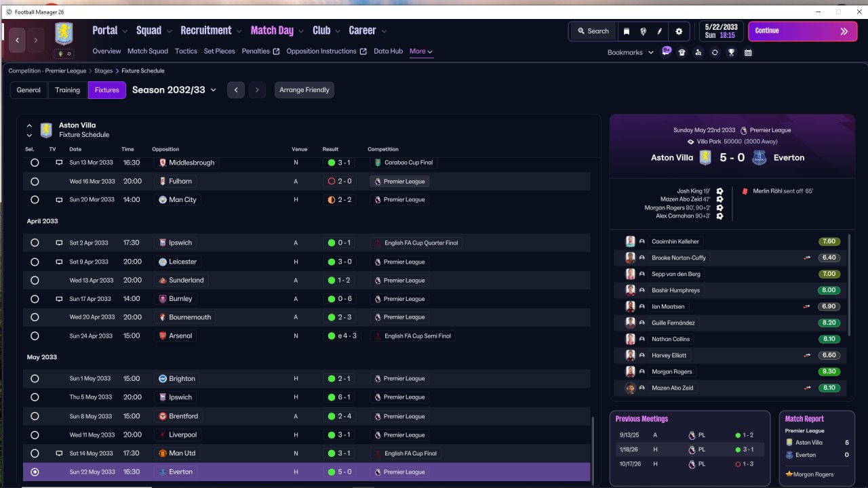Click the player ratings list scrollbar
Viewport: 868px width, 488px height.
click(x=848, y=285)
